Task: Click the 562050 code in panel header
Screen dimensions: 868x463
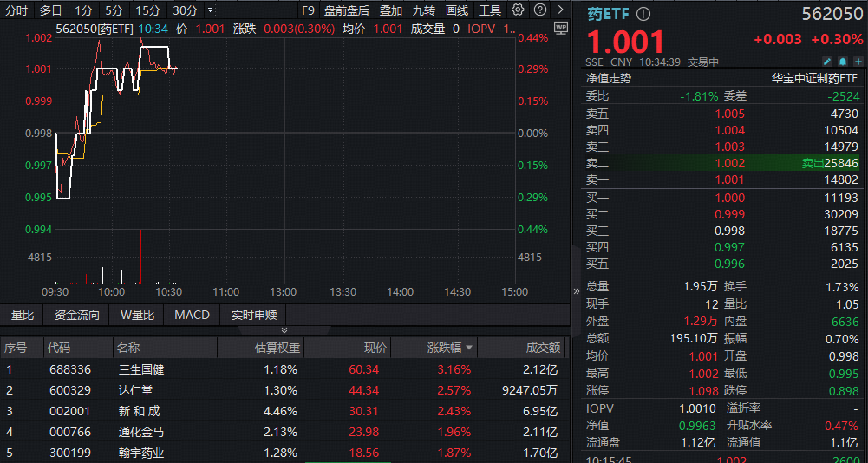Action: coord(832,15)
